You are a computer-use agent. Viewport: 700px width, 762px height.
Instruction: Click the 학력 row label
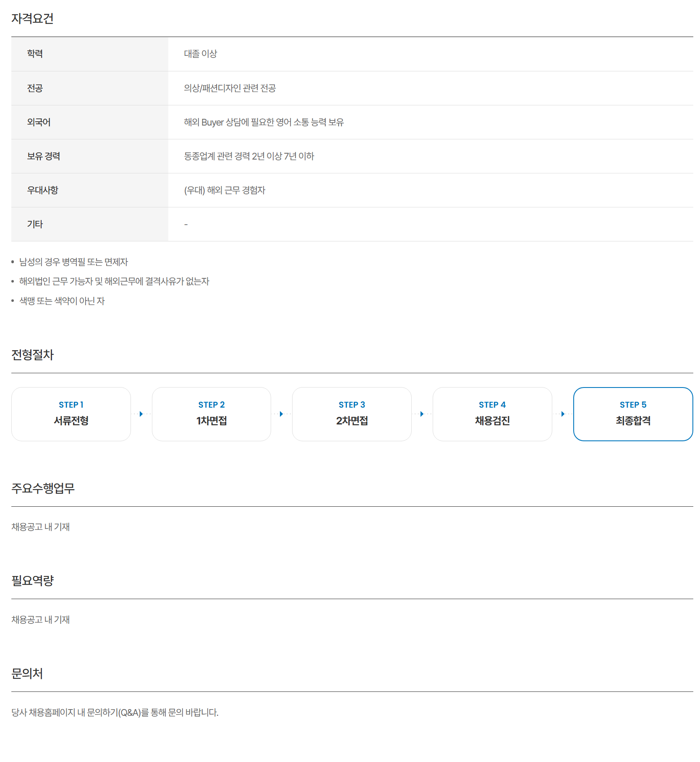coord(35,54)
